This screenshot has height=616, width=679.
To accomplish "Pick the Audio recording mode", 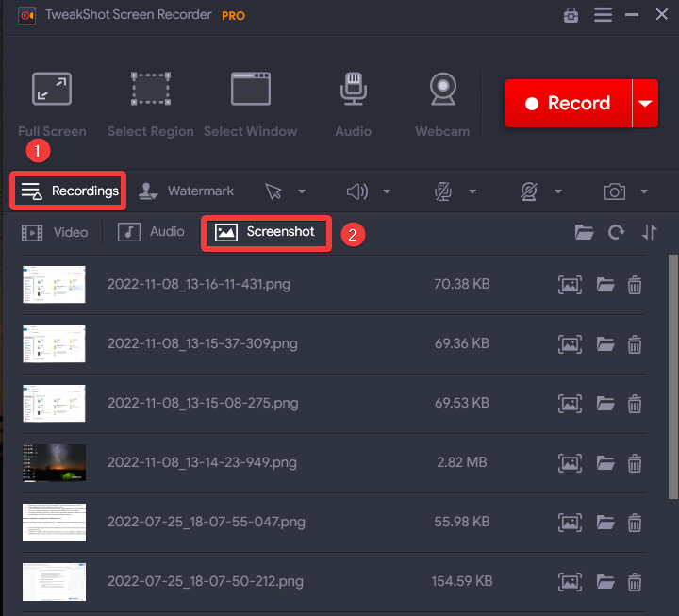I will point(354,105).
